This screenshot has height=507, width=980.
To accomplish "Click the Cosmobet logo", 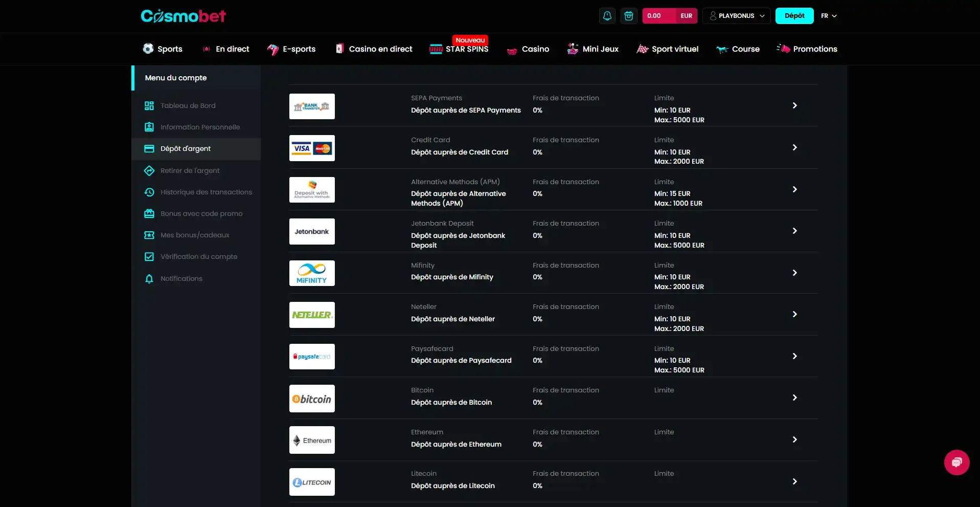I will tap(183, 16).
